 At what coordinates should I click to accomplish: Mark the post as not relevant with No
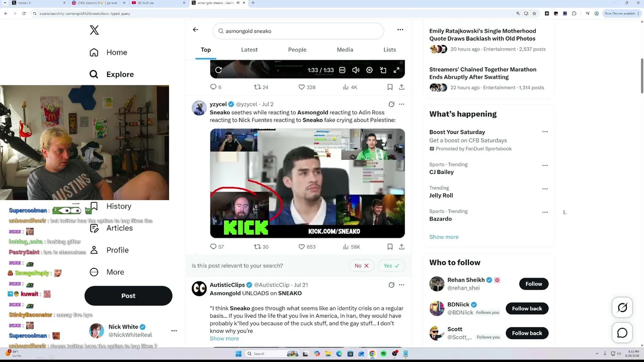[361, 265]
